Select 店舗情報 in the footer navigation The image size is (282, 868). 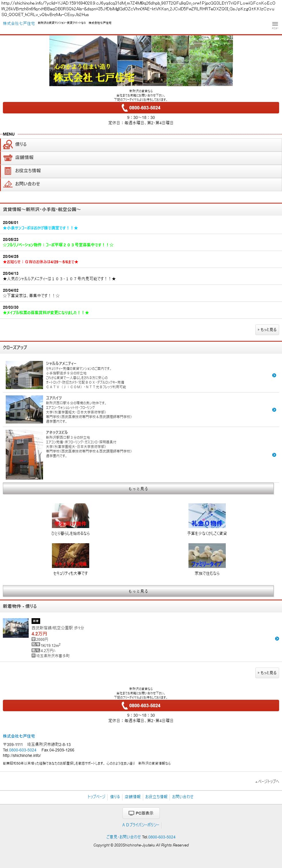[x=133, y=797]
